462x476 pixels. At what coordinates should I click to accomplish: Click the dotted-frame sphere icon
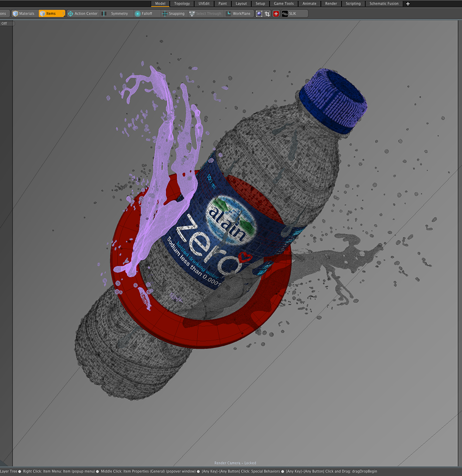coord(259,14)
